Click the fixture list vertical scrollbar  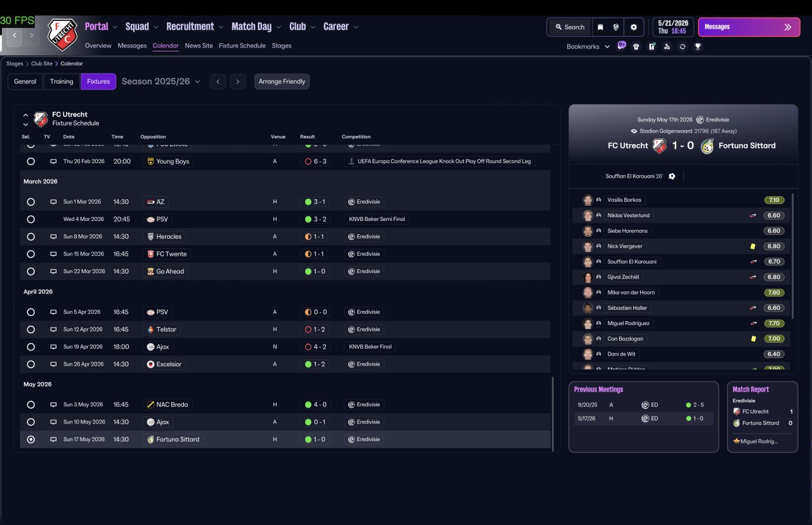click(553, 414)
